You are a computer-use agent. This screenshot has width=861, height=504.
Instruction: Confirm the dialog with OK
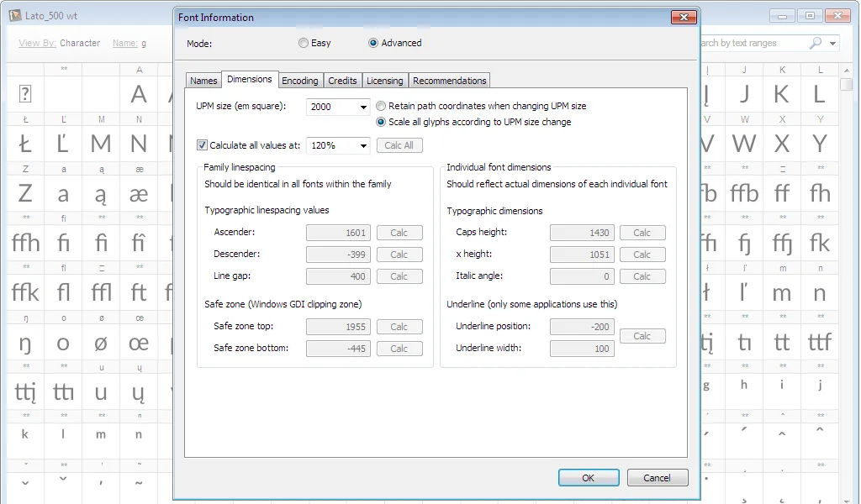coord(589,477)
